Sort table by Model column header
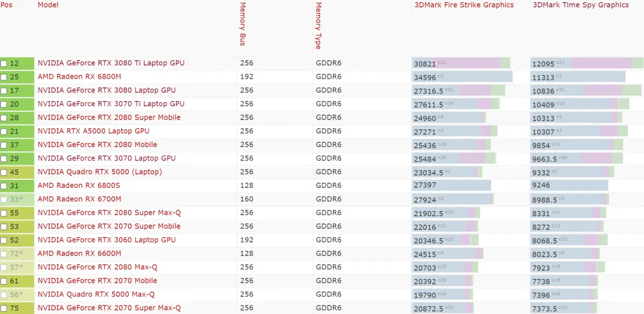The image size is (644, 314). coord(48,5)
